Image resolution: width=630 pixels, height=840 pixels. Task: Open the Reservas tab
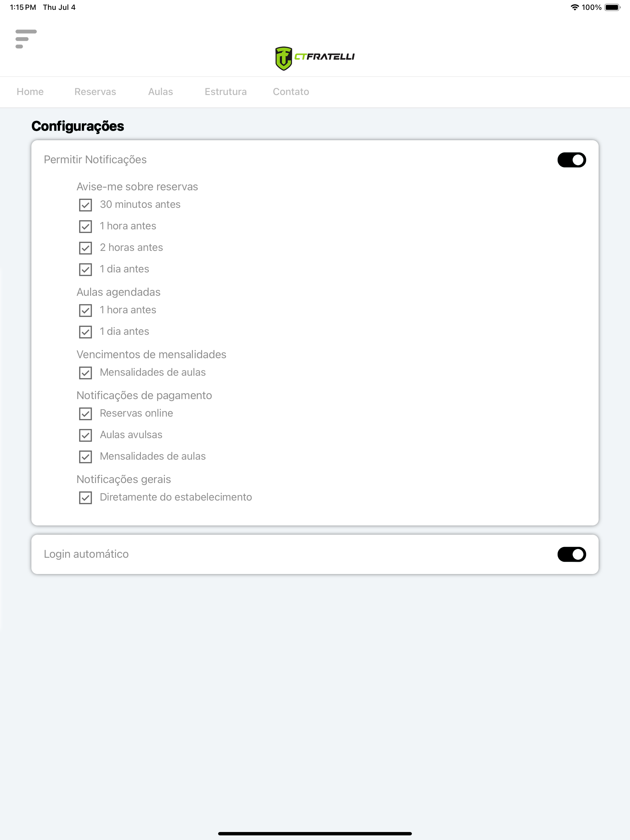95,92
